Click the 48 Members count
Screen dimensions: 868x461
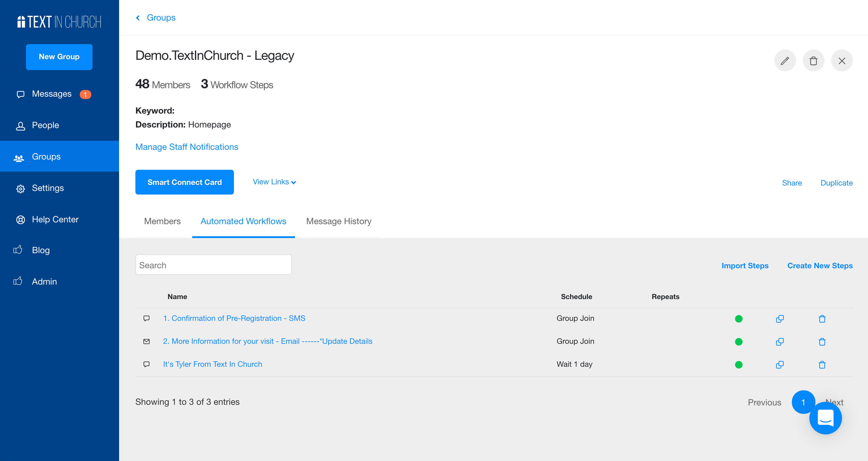click(163, 84)
